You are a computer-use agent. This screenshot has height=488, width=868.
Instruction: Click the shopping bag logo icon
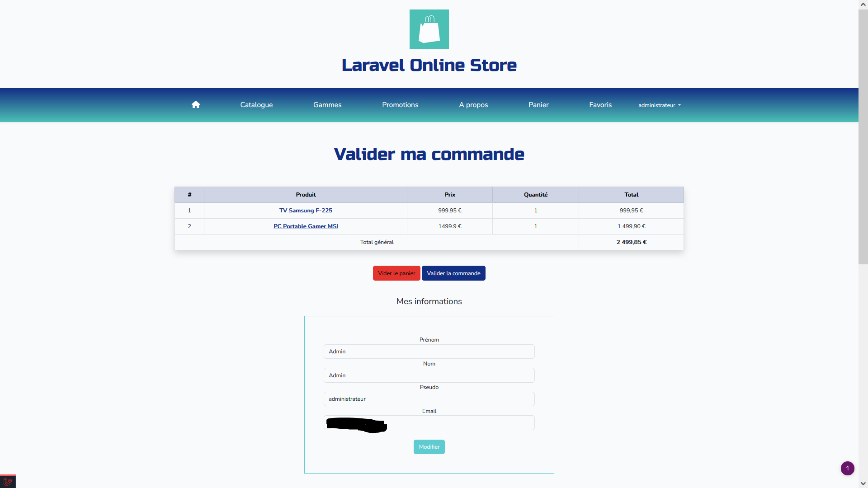(429, 28)
